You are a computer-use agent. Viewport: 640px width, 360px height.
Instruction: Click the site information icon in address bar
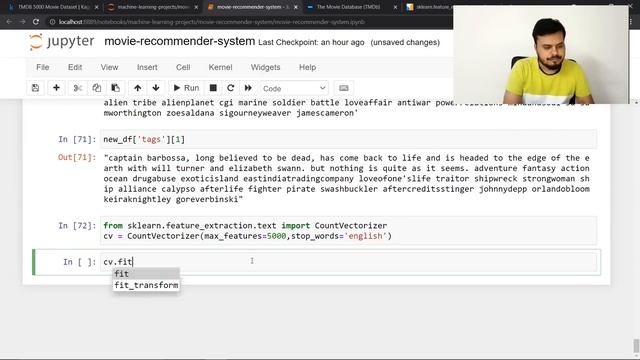tap(52, 22)
